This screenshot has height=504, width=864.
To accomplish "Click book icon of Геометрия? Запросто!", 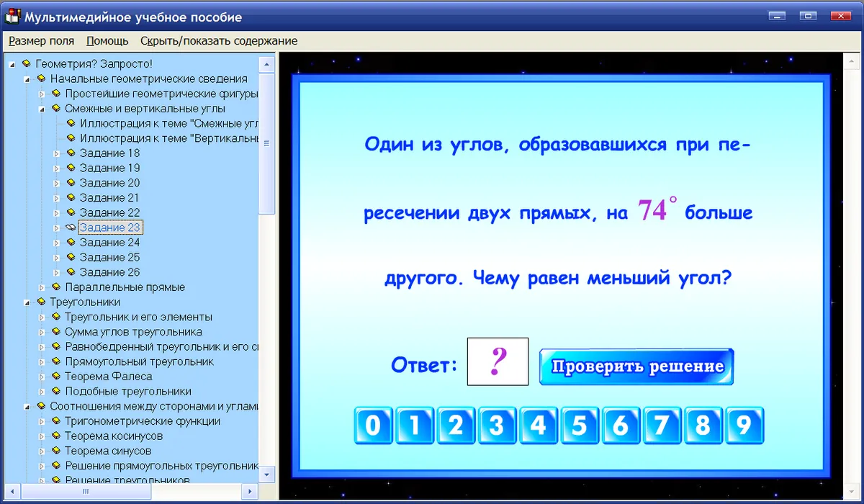I will 27,63.
